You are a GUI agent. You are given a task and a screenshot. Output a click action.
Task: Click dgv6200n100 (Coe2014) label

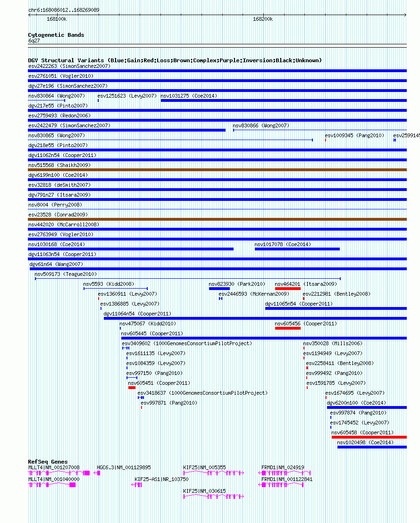[356, 403]
